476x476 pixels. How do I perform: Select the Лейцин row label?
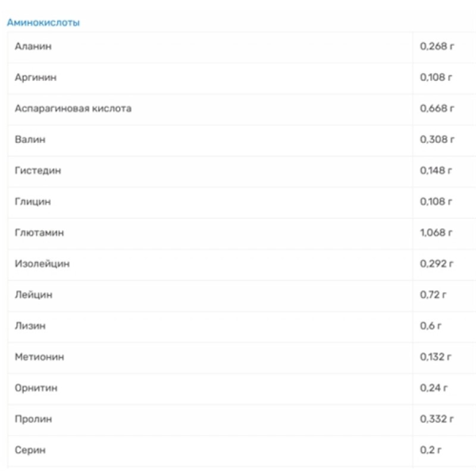[x=33, y=295]
